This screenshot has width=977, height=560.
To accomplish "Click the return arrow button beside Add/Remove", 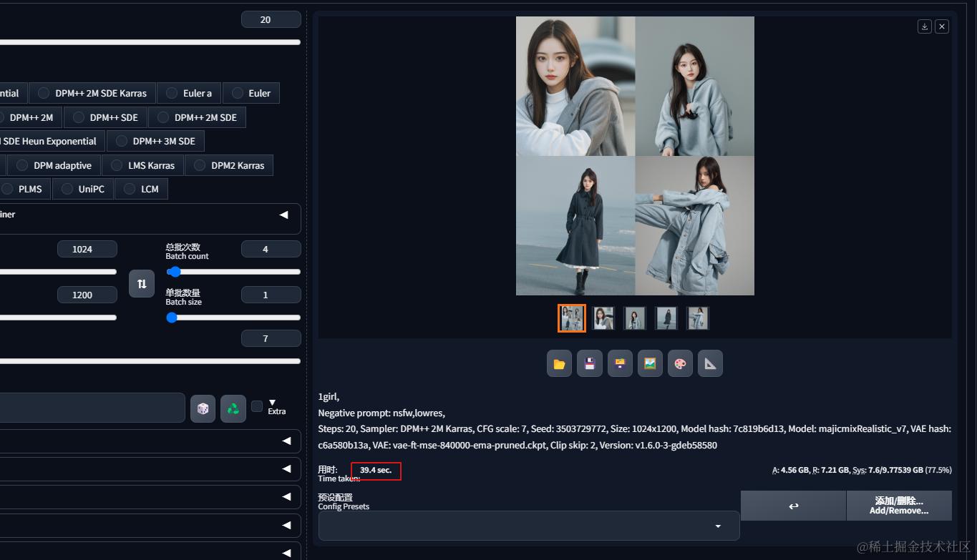I will pyautogui.click(x=793, y=506).
